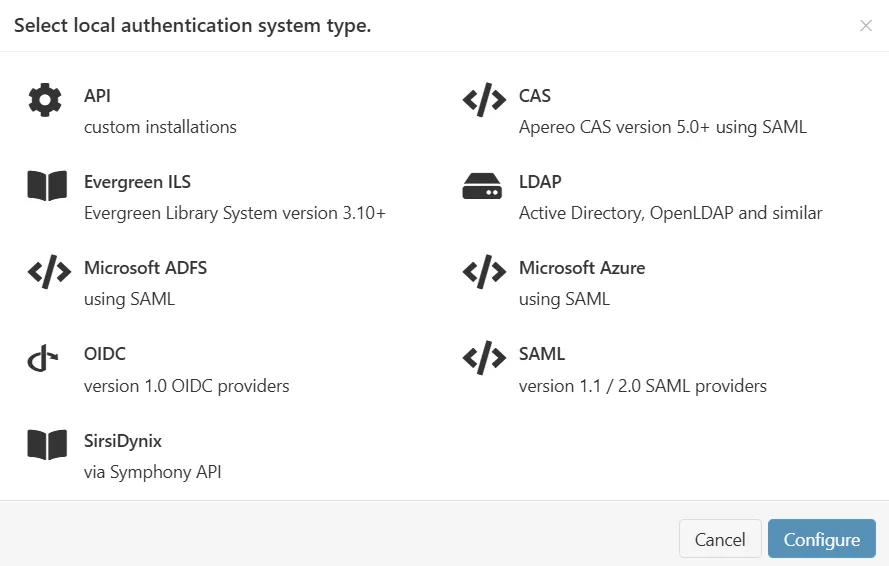Select the LDAP option title
Screen dimensions: 889x566
tap(540, 181)
